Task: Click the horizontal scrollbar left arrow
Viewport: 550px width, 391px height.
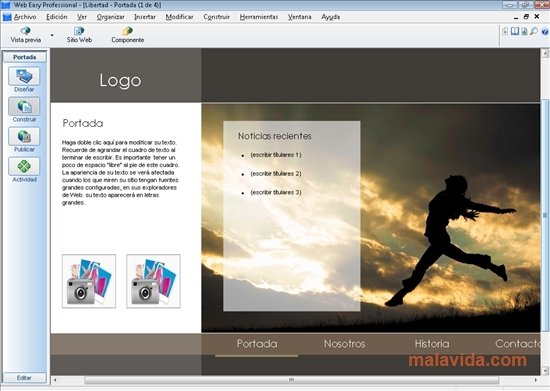Action: 55,380
